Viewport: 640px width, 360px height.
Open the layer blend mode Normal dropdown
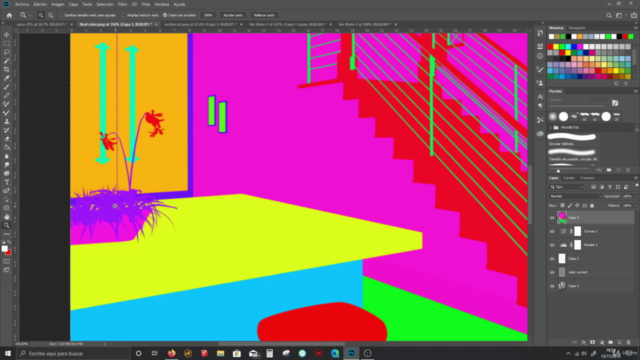(576, 196)
